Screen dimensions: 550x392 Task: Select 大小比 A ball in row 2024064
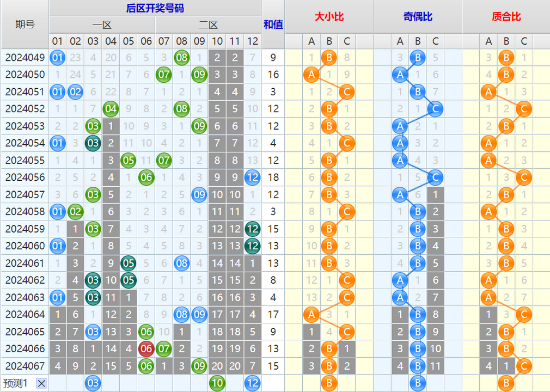(x=311, y=315)
